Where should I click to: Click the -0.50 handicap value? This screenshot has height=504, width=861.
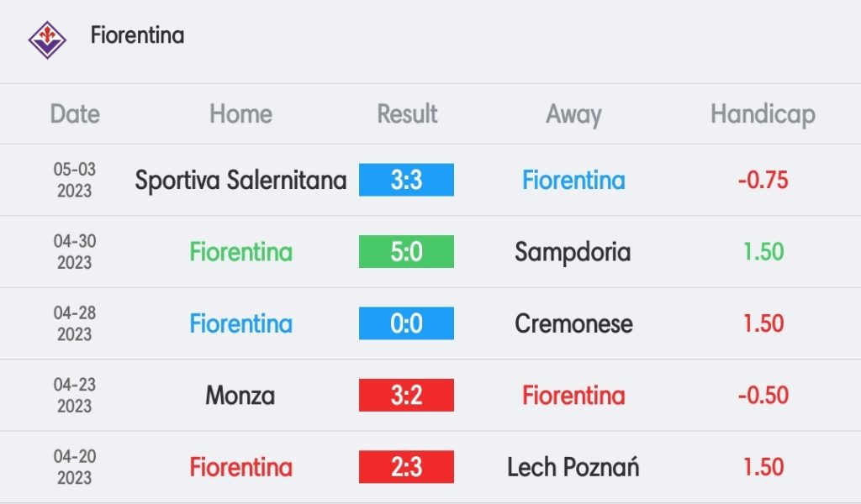click(763, 396)
